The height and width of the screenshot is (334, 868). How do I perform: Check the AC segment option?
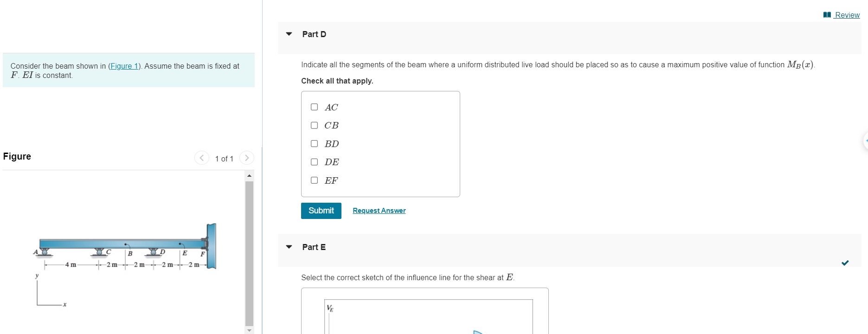pos(314,107)
